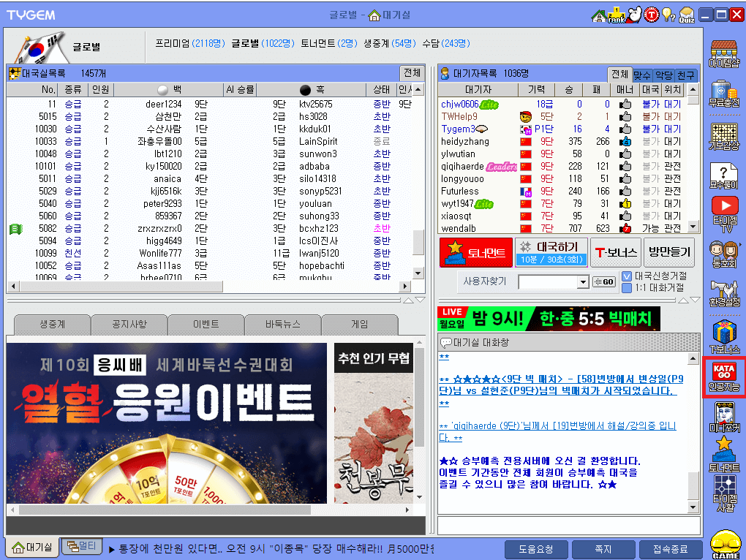Click the 대국하기 play game button

[551, 252]
